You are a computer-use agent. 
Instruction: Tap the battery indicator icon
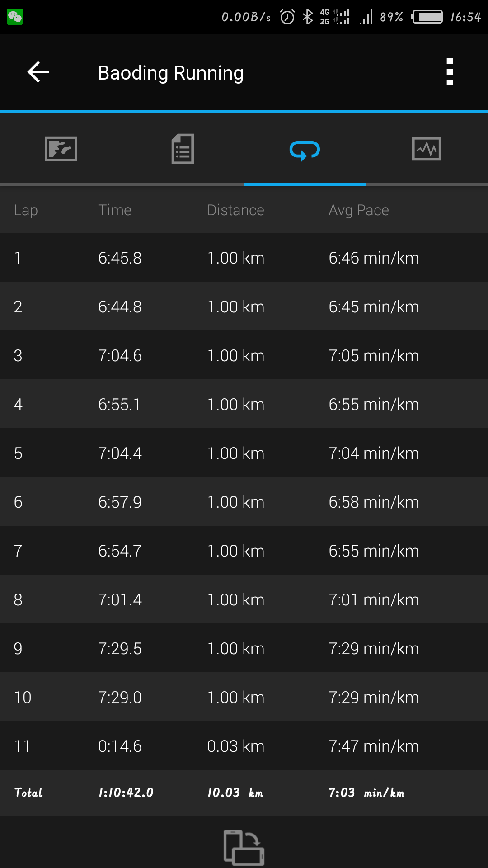[427, 17]
